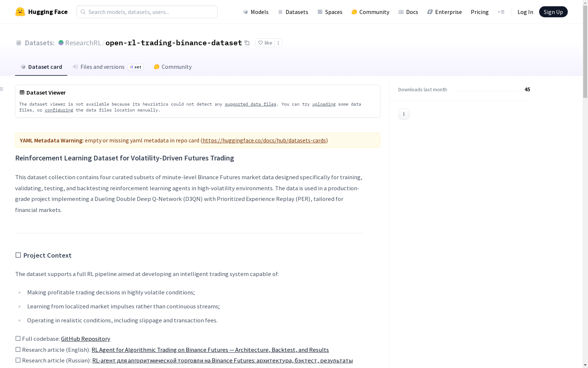Click the YAML Metadata Warning label

pos(51,140)
